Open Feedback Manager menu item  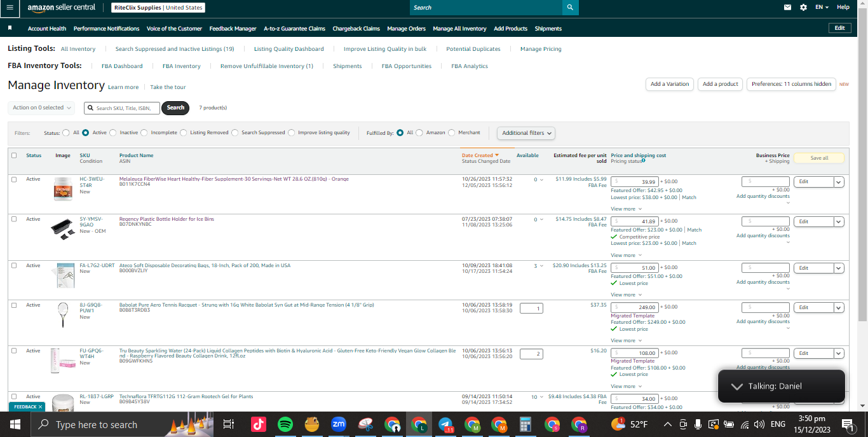click(233, 29)
